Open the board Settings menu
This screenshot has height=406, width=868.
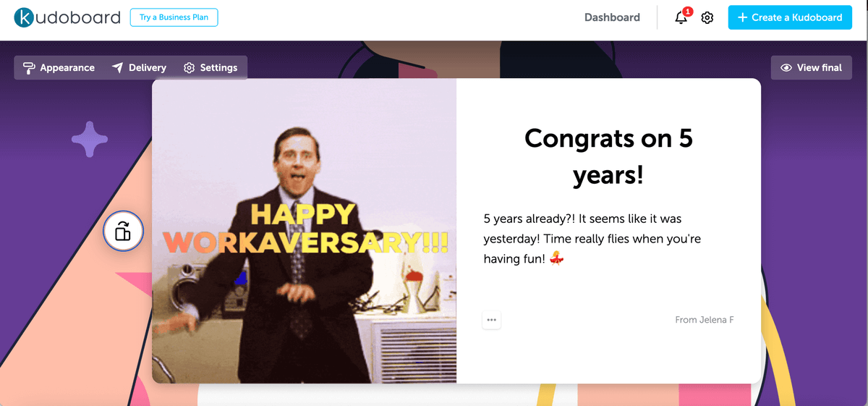210,68
